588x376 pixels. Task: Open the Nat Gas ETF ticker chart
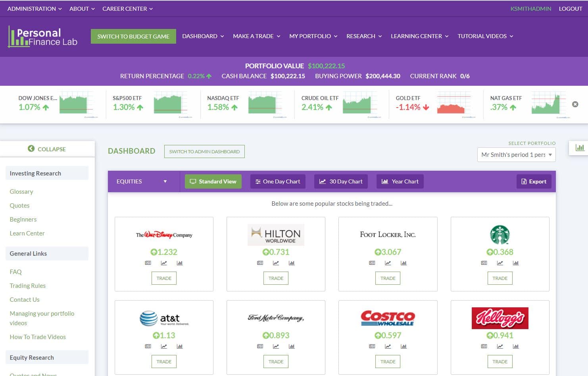(548, 104)
